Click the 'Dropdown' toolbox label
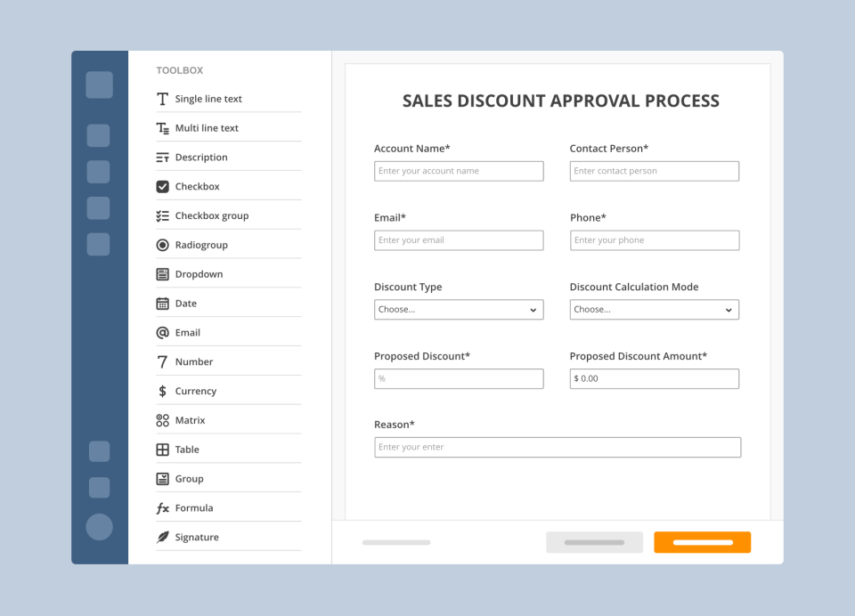Viewport: 855px width, 616px height. tap(199, 274)
